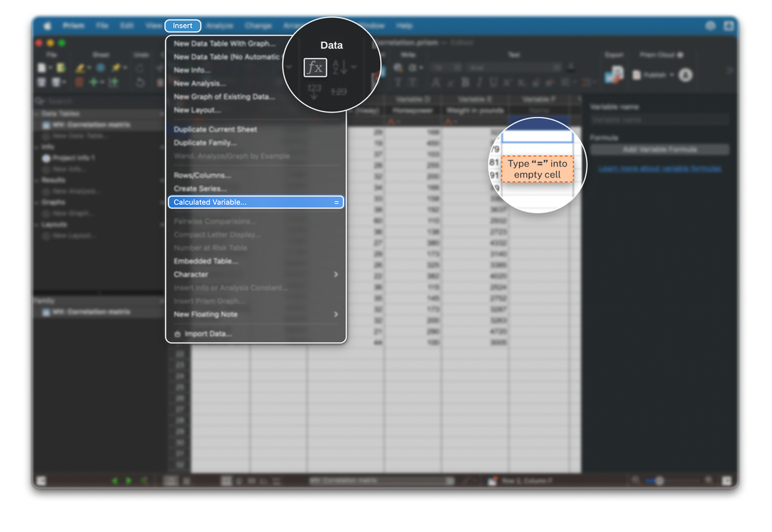The width and height of the screenshot is (772, 532).
Task: Click the green play next sheet arrow
Action: (x=128, y=481)
